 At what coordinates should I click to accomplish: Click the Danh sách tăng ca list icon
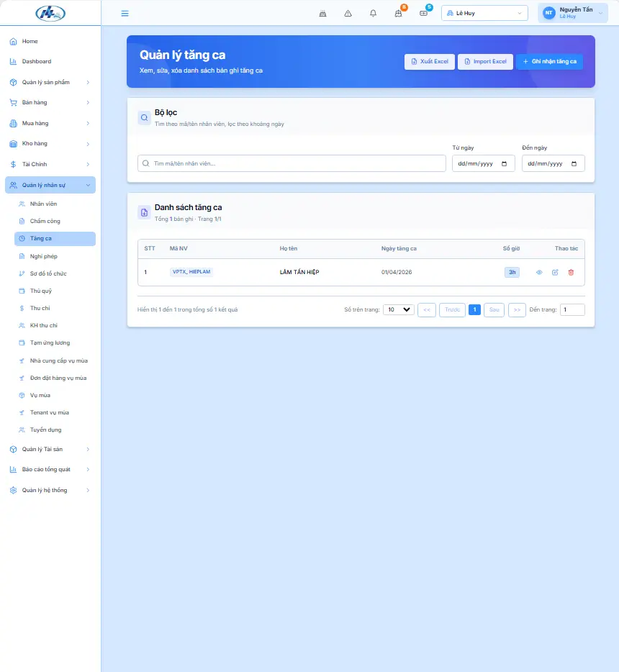click(145, 212)
